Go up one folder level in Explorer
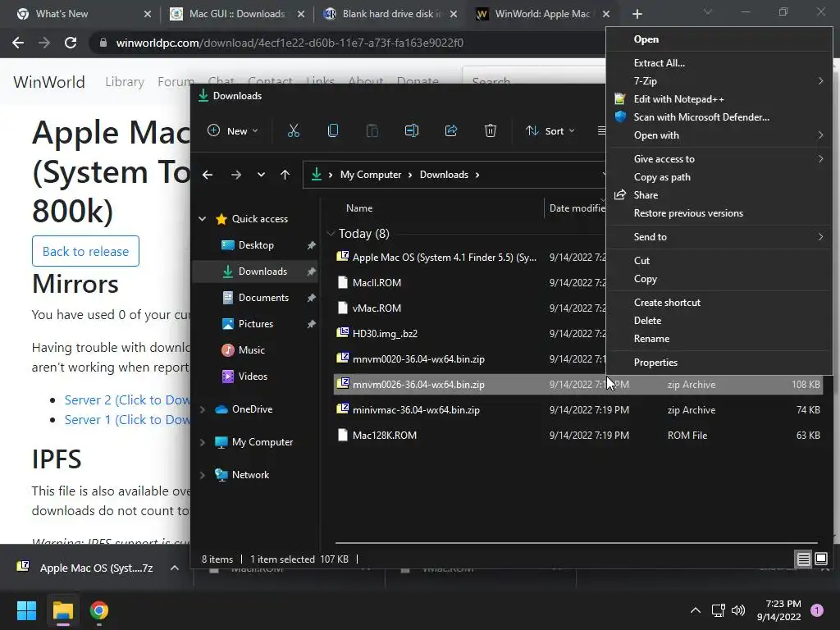 coord(285,175)
